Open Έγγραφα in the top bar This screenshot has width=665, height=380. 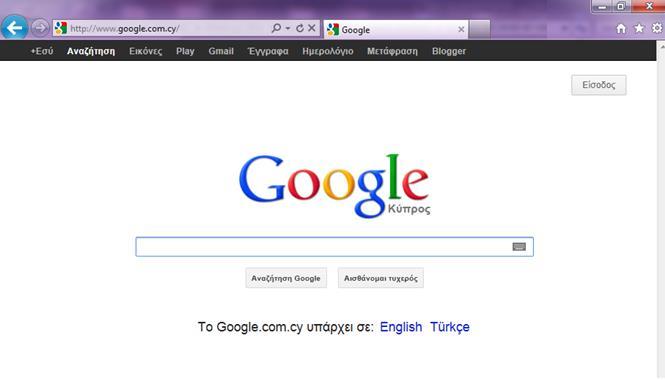(268, 51)
